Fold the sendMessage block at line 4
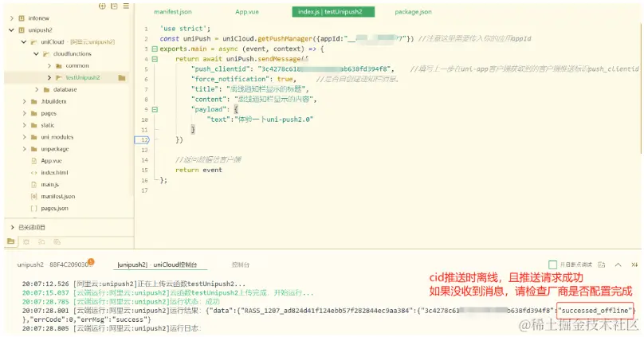This screenshot has width=644, height=337. tap(155, 59)
